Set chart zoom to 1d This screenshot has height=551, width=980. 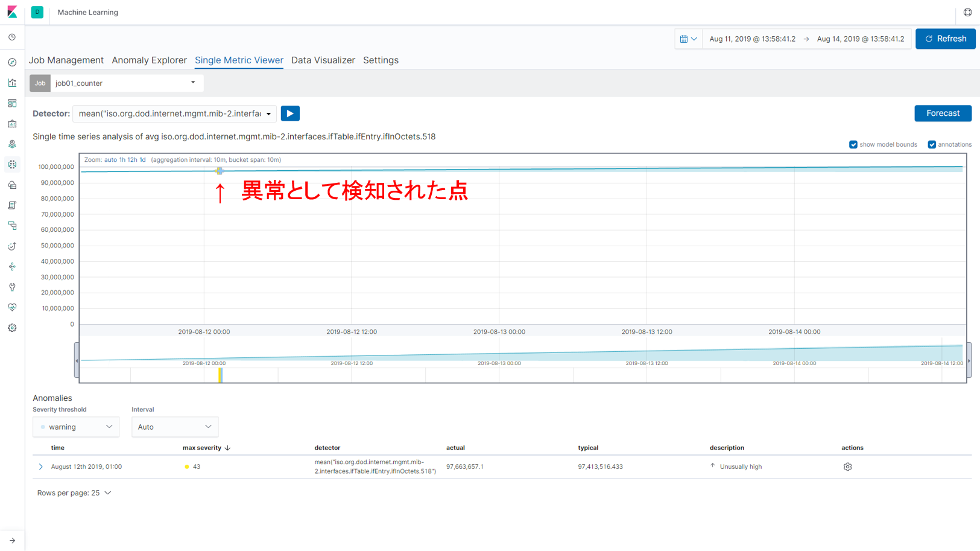coord(142,160)
